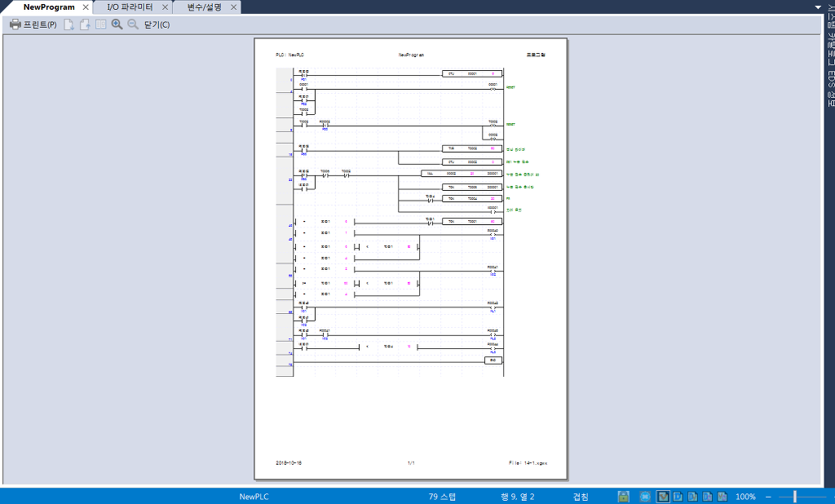
Task: Select the Vc view mode icon
Action: click(x=722, y=497)
